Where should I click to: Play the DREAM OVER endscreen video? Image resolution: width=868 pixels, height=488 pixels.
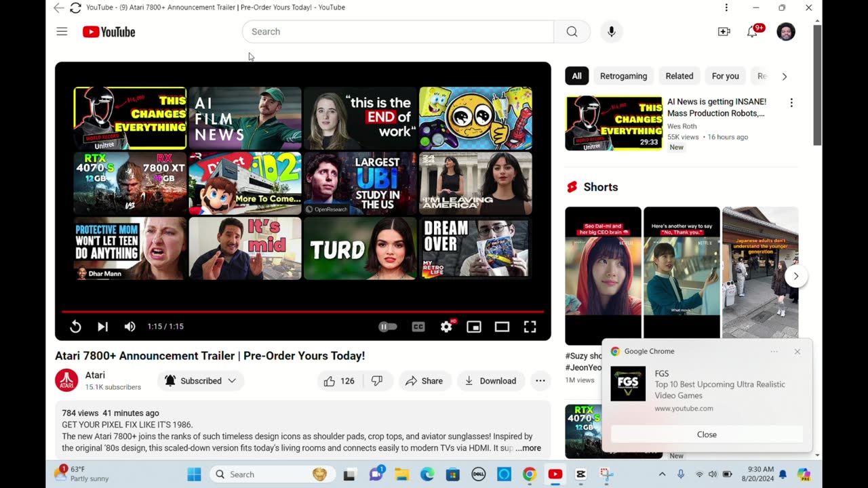coord(475,248)
